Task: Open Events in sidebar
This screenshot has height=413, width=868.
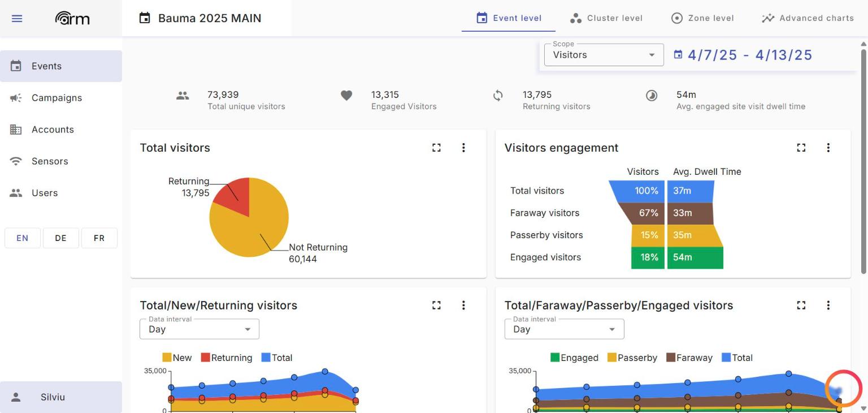Action: tap(61, 66)
